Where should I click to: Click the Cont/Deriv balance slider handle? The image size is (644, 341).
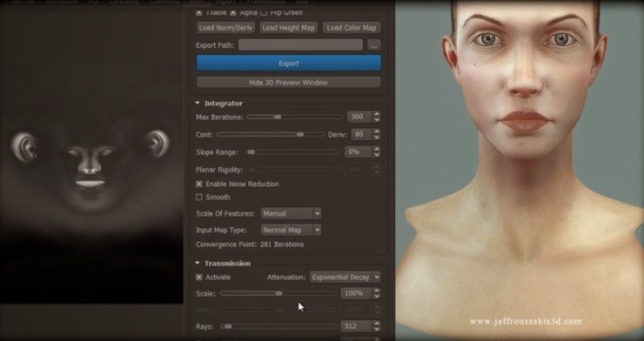(x=300, y=134)
